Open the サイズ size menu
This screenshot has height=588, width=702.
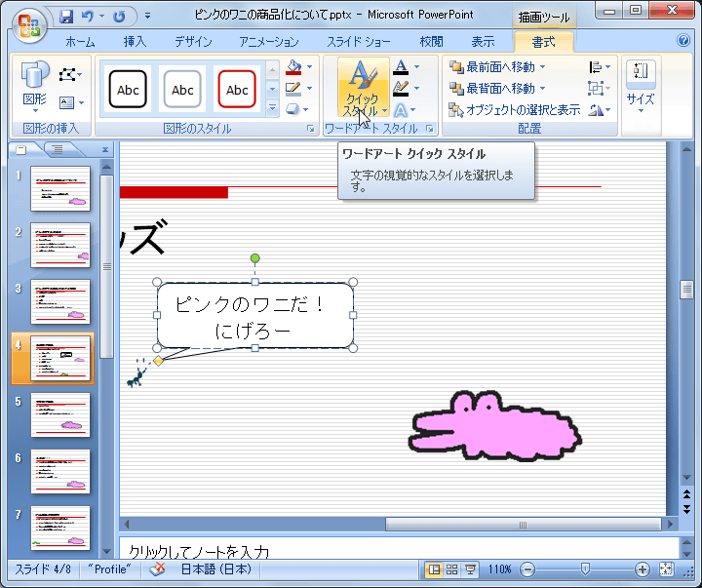pyautogui.click(x=641, y=87)
